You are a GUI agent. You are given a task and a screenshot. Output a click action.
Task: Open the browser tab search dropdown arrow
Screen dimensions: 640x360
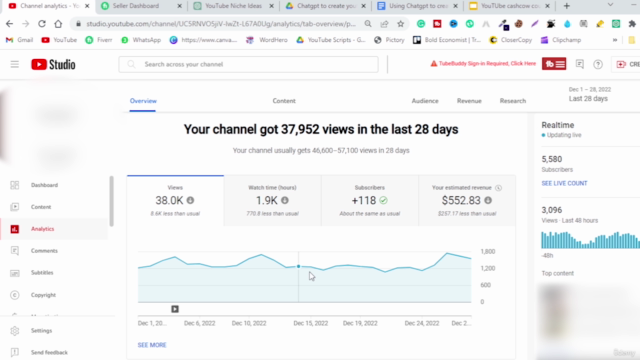tap(610, 5)
